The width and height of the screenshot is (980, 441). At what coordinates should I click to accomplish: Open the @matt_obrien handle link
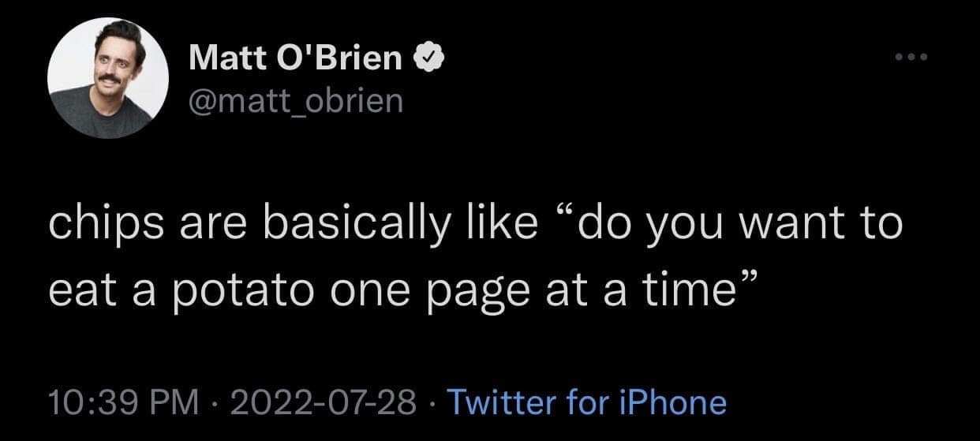[296, 100]
